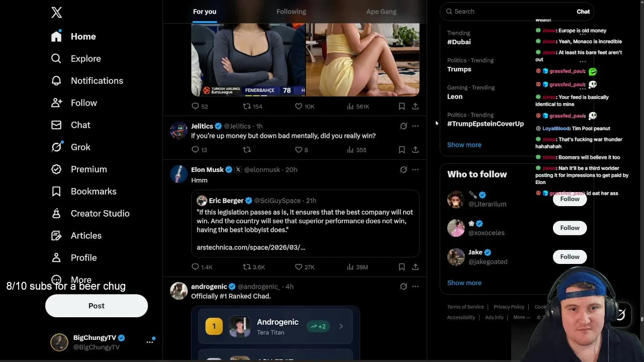This screenshot has width=644, height=362.
Task: Share the Jelitics post
Action: (x=415, y=150)
